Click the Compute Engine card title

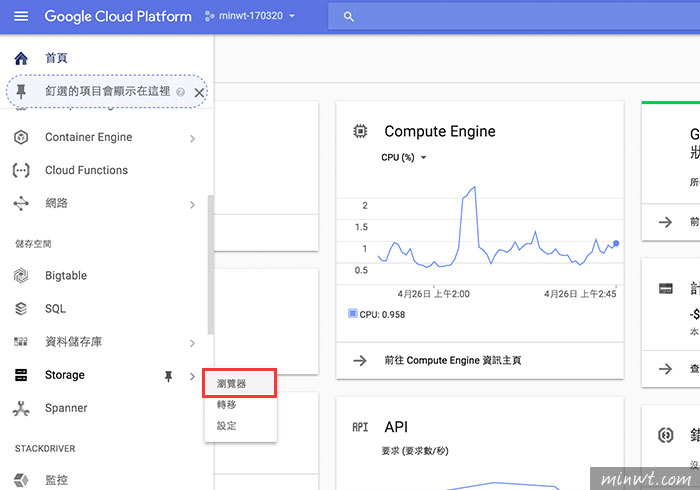click(x=440, y=131)
